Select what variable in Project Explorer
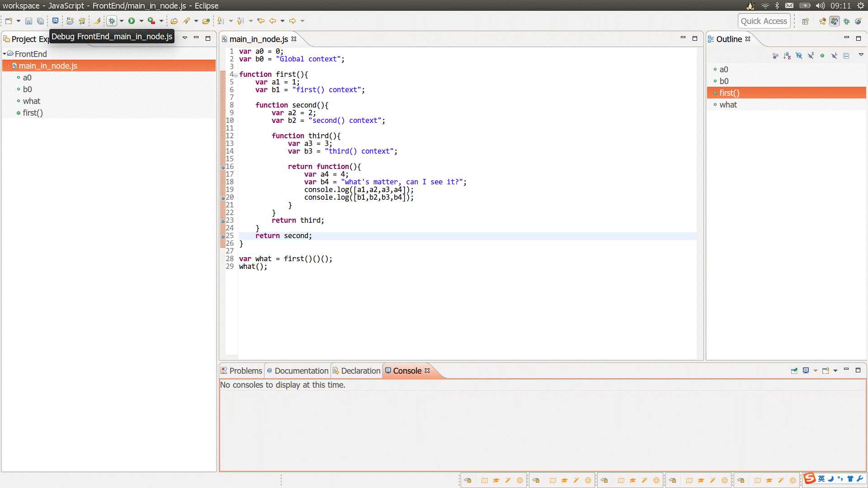The height and width of the screenshot is (488, 868). coord(32,101)
